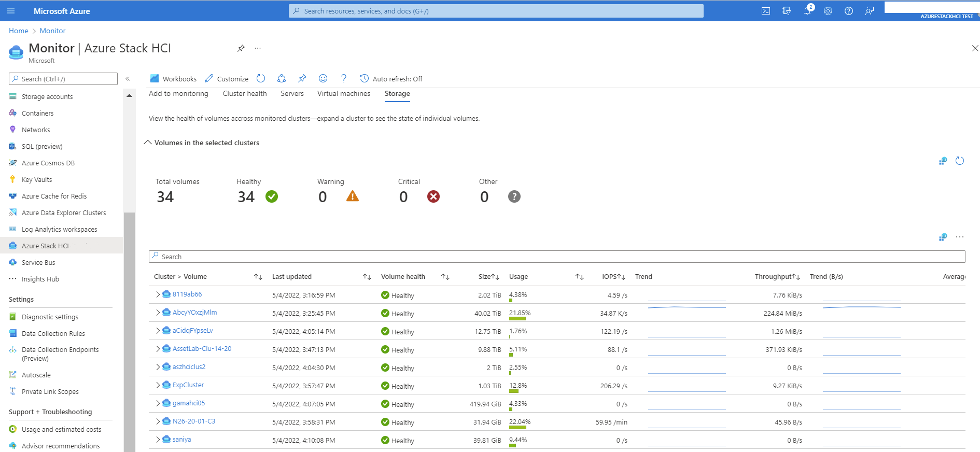Open Diagnostic settings in sidebar
This screenshot has height=452, width=980.
[x=50, y=317]
